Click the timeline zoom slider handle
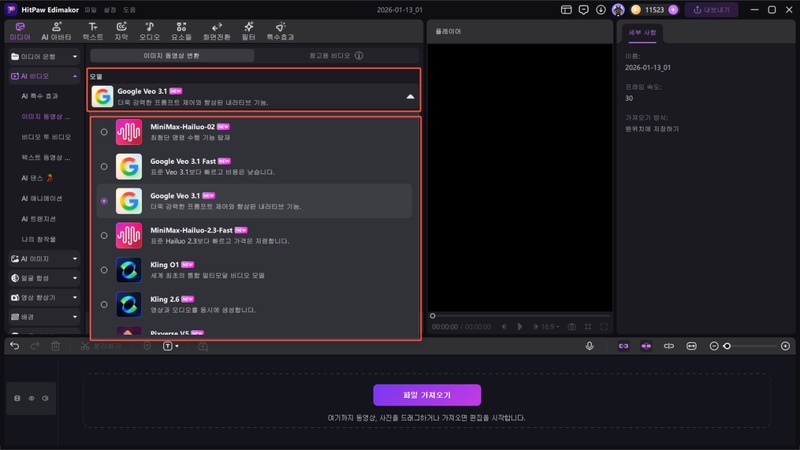The height and width of the screenshot is (450, 800). [x=727, y=346]
